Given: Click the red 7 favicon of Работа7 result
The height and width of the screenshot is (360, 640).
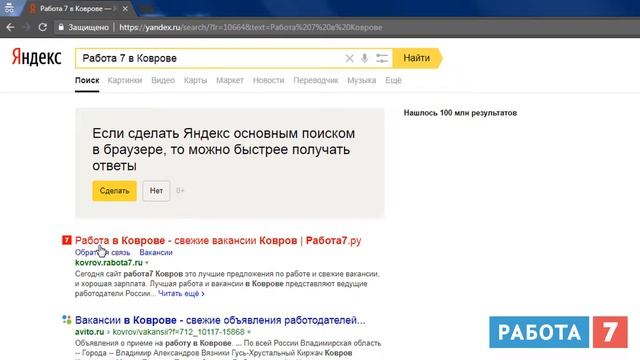Looking at the screenshot, I should coord(67,240).
